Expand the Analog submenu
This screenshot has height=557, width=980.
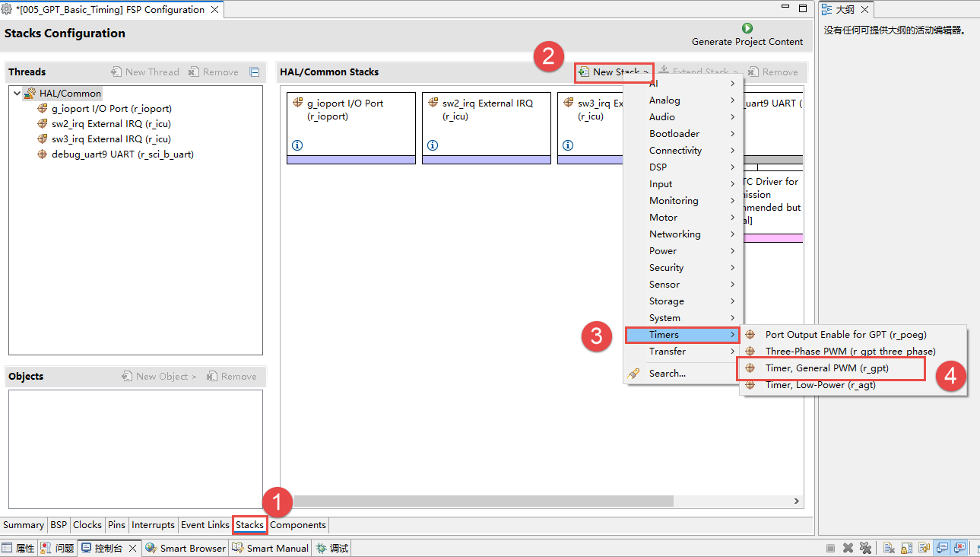pyautogui.click(x=683, y=100)
